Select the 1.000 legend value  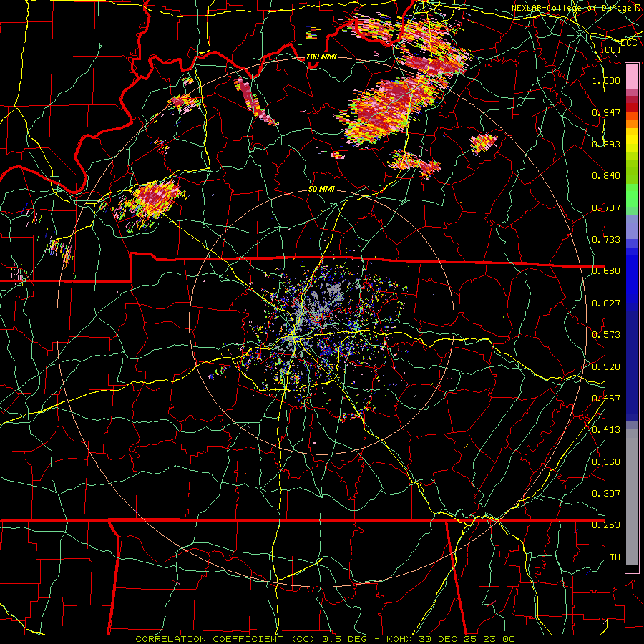point(606,80)
